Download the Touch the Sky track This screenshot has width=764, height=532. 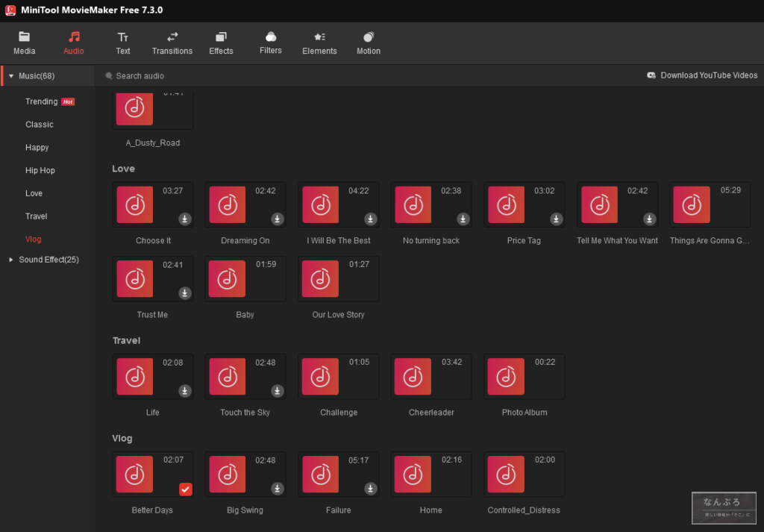click(278, 391)
